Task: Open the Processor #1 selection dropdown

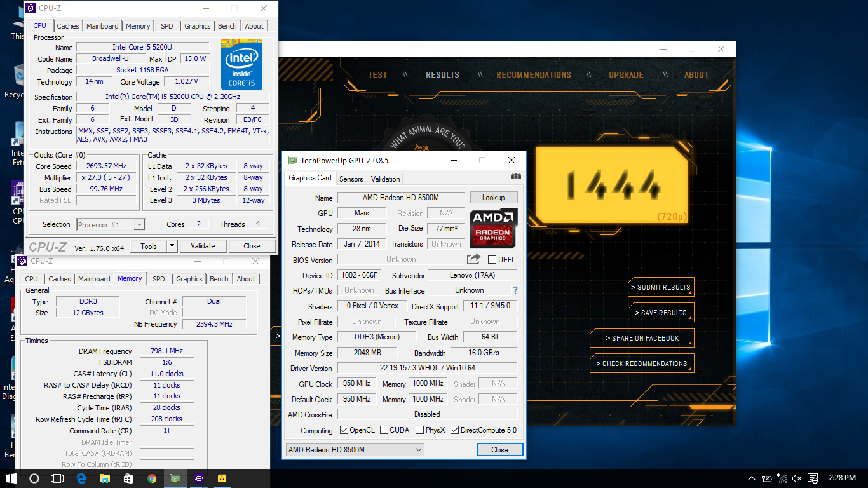Action: [x=111, y=224]
